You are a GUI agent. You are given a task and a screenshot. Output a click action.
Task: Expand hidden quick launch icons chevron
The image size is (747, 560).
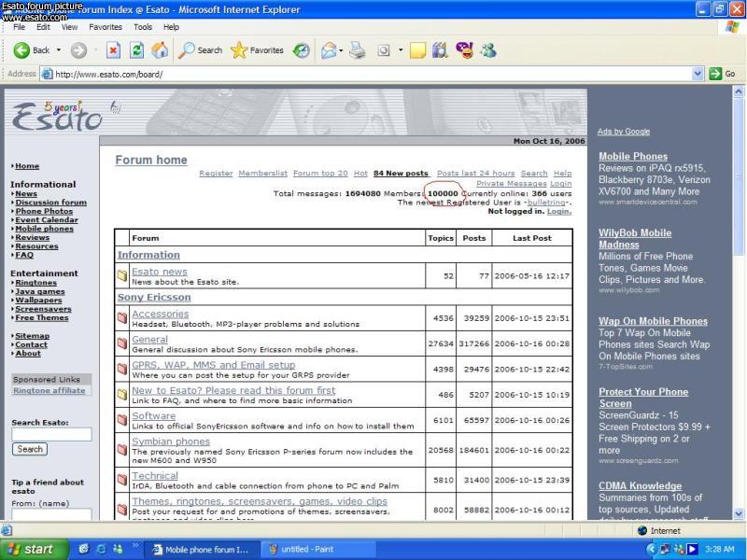(134, 545)
